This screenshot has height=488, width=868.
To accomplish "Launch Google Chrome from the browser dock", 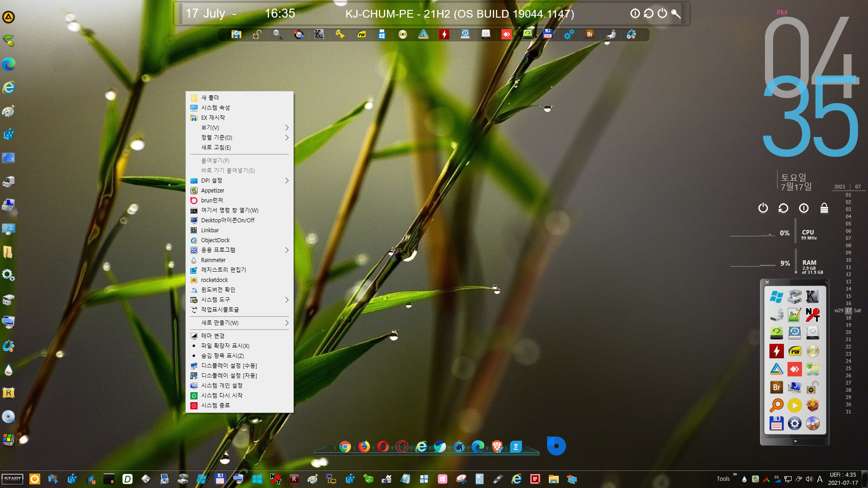I will (x=345, y=447).
